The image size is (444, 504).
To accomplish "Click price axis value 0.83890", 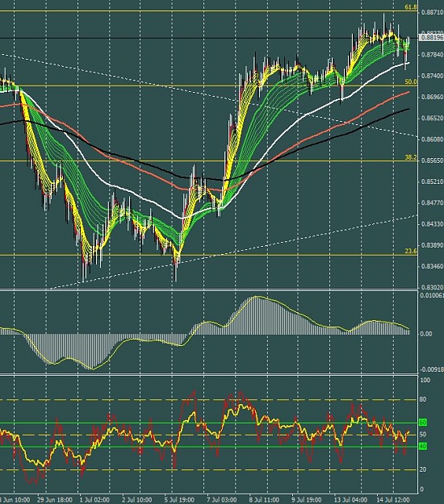I will click(432, 245).
